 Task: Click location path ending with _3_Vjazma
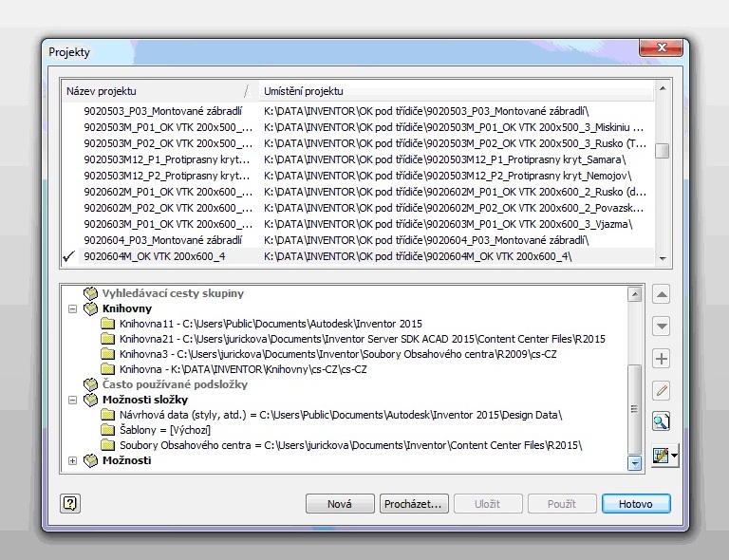coord(448,224)
